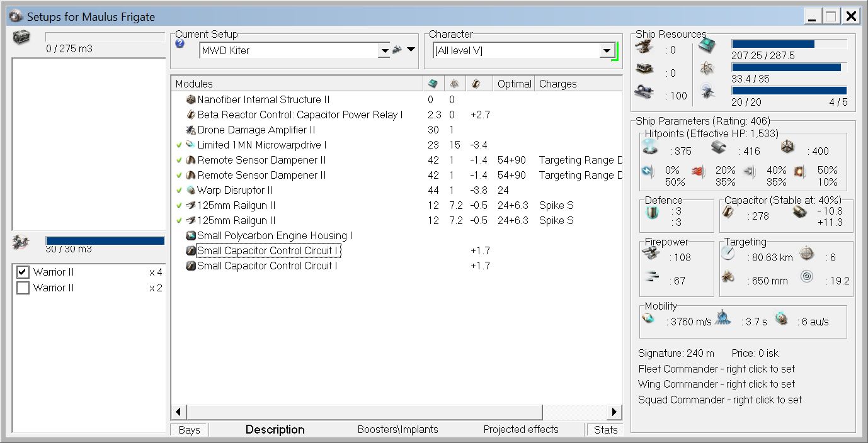Click the thermal resistance icon

[x=698, y=171]
